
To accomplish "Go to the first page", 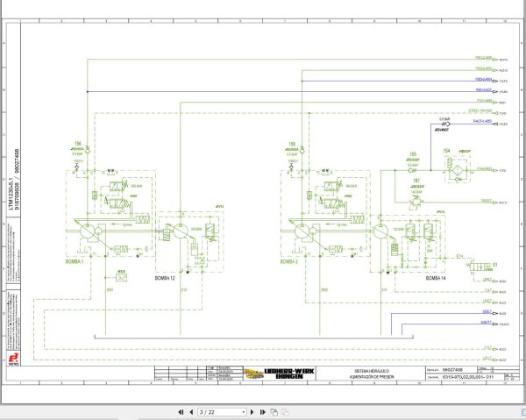I will (181, 412).
